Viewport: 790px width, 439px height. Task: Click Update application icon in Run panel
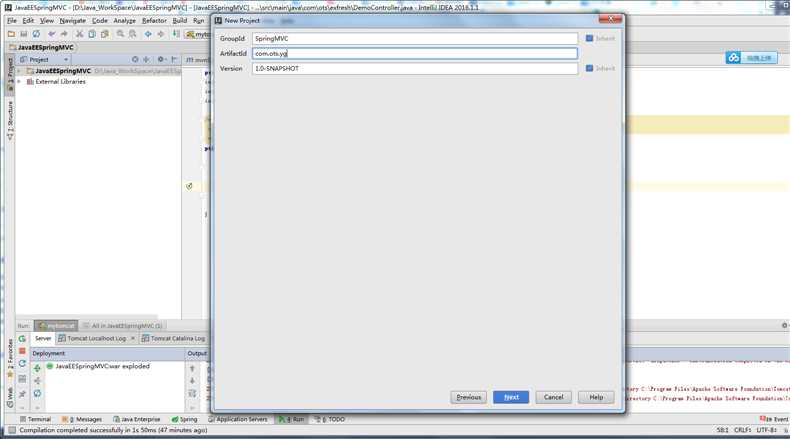pyautogui.click(x=22, y=363)
